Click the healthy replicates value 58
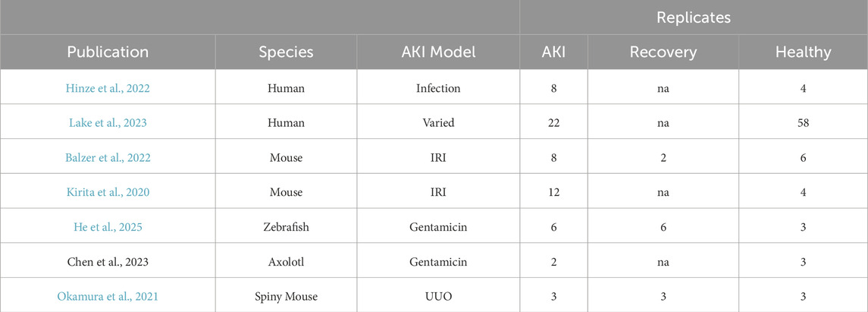Viewport: 868px width, 312px height. pyautogui.click(x=803, y=123)
